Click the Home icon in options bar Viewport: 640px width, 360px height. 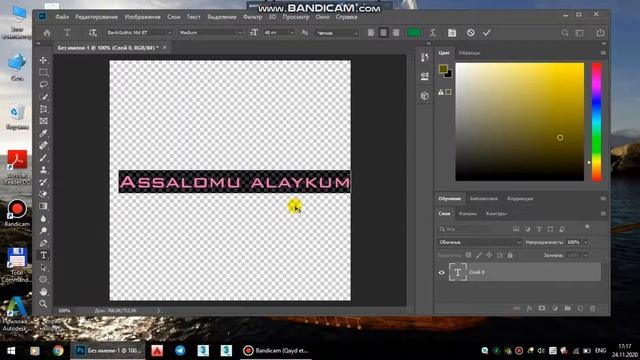47,33
